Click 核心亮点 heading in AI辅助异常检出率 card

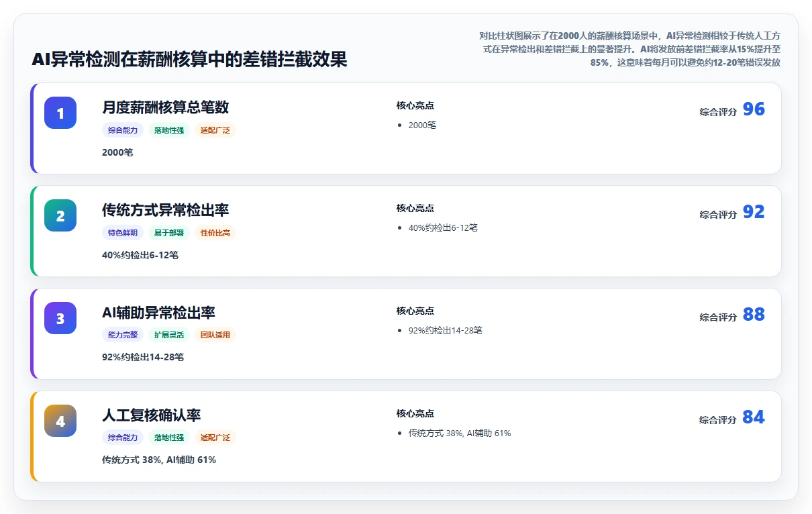[415, 311]
